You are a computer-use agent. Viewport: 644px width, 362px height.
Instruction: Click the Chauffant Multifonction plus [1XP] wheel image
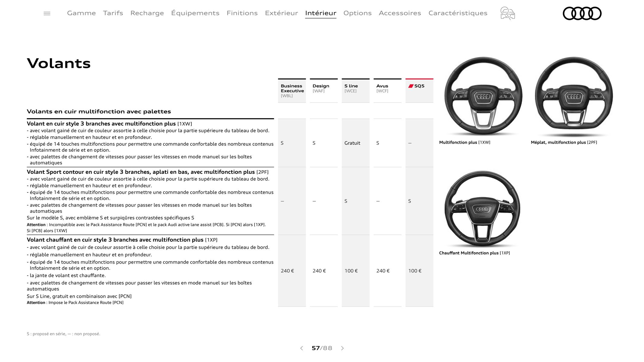[482, 209]
